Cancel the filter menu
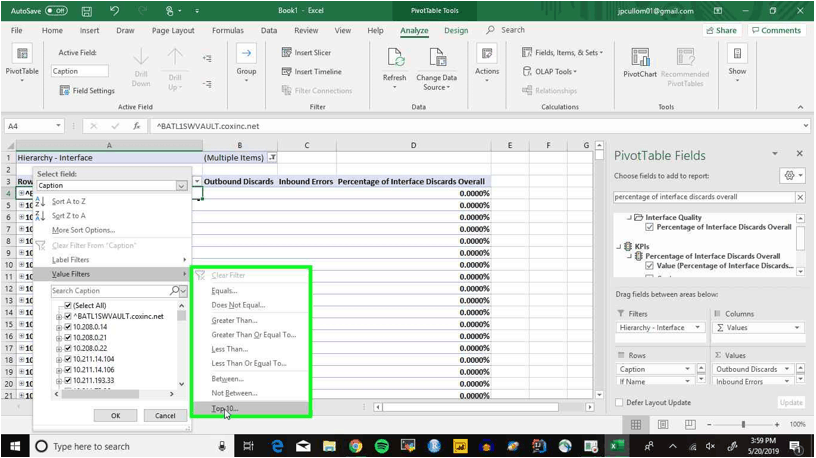 click(165, 415)
